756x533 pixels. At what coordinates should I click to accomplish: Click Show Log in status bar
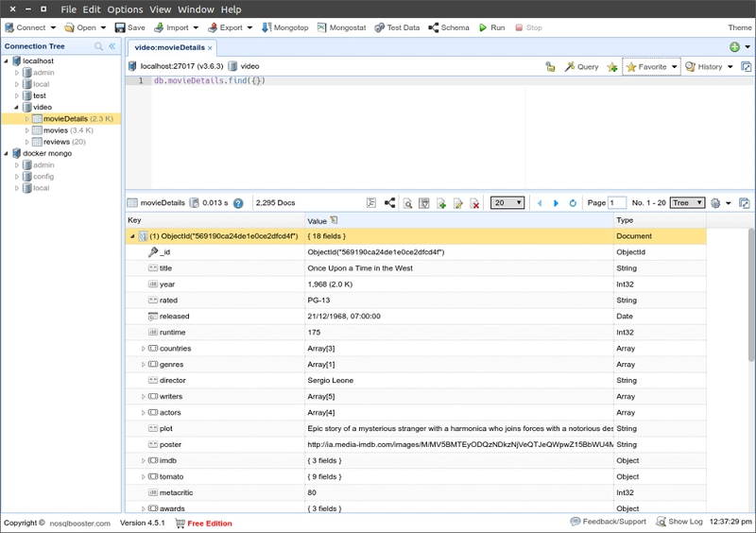pyautogui.click(x=679, y=522)
